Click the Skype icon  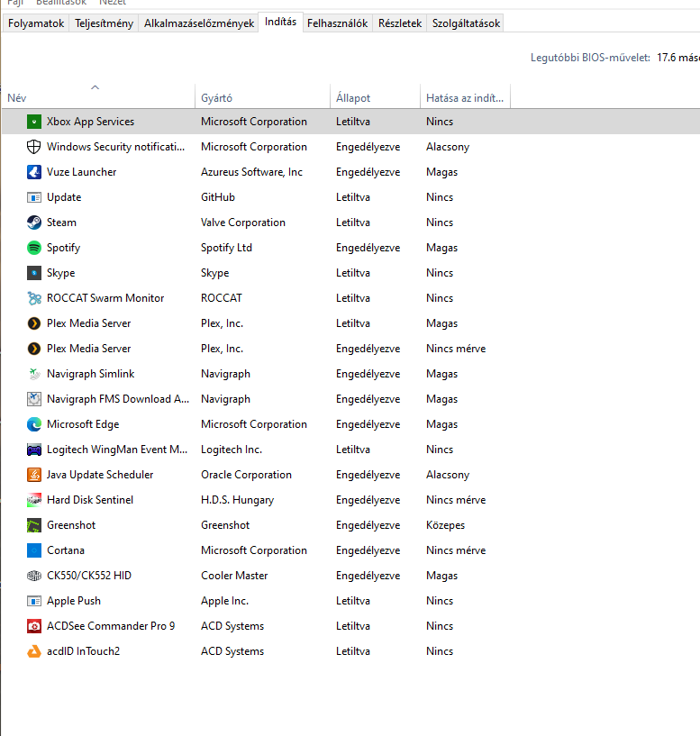tap(34, 273)
